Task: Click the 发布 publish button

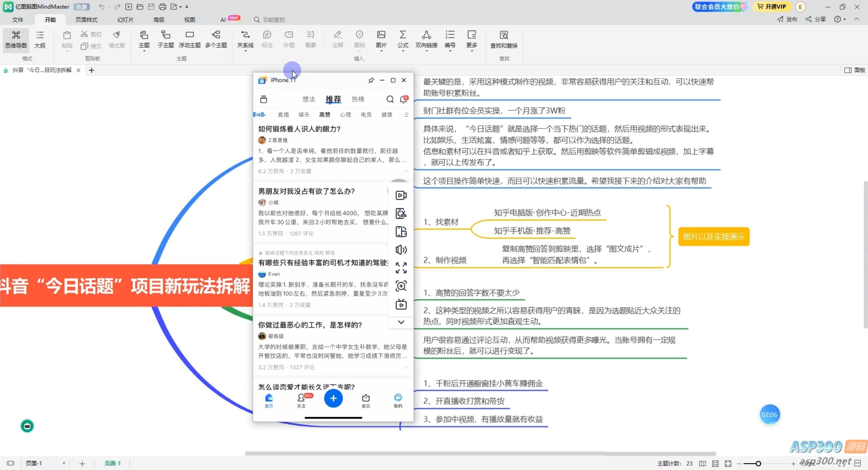Action: pos(787,19)
